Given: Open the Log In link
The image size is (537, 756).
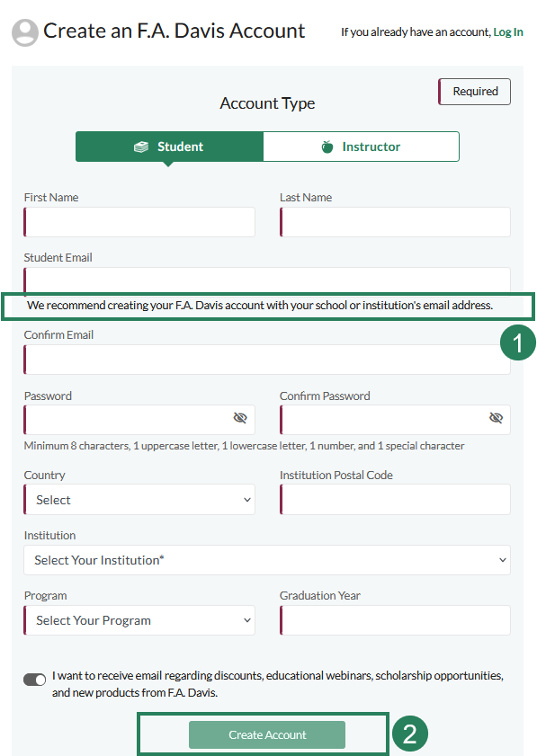Looking at the screenshot, I should [508, 31].
